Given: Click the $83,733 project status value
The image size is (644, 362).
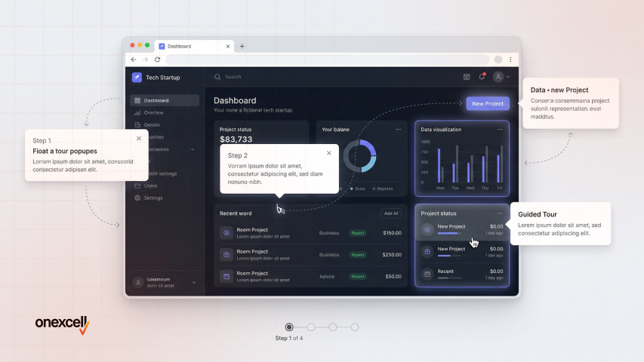Looking at the screenshot, I should [x=236, y=139].
